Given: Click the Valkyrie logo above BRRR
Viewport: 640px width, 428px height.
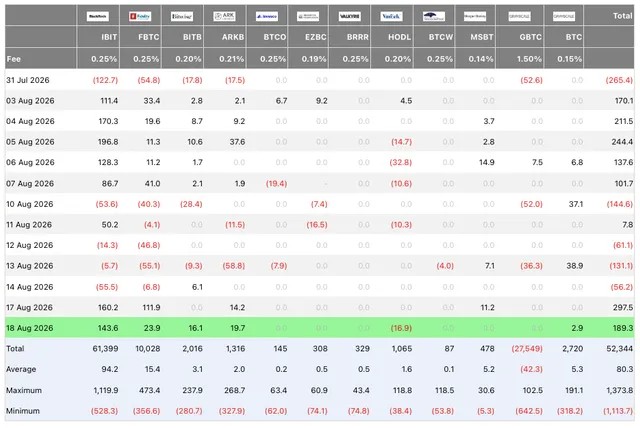Looking at the screenshot, I should pyautogui.click(x=350, y=16).
